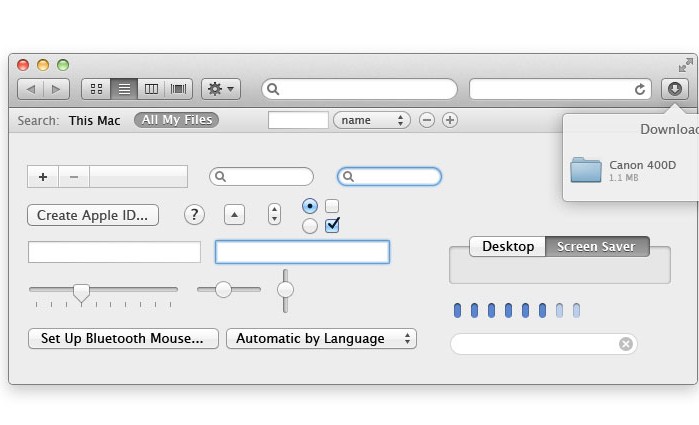699x425 pixels.
Task: Tick the empty checkbox
Action: 332,206
